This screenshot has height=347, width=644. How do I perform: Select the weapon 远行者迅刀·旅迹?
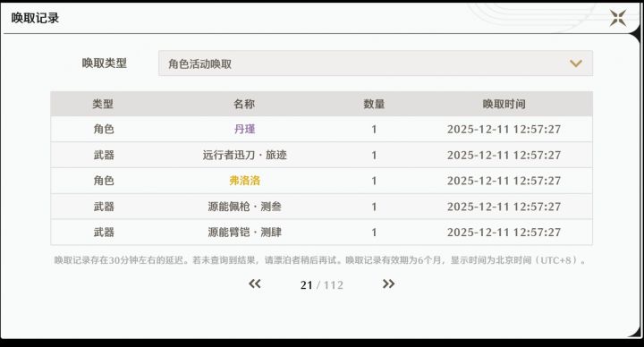pyautogui.click(x=245, y=156)
